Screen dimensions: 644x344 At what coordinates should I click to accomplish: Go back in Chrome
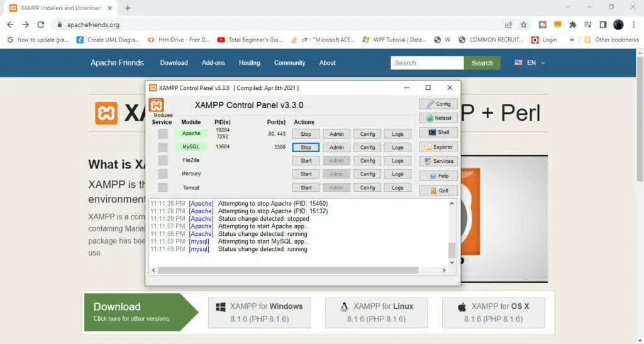coord(10,25)
